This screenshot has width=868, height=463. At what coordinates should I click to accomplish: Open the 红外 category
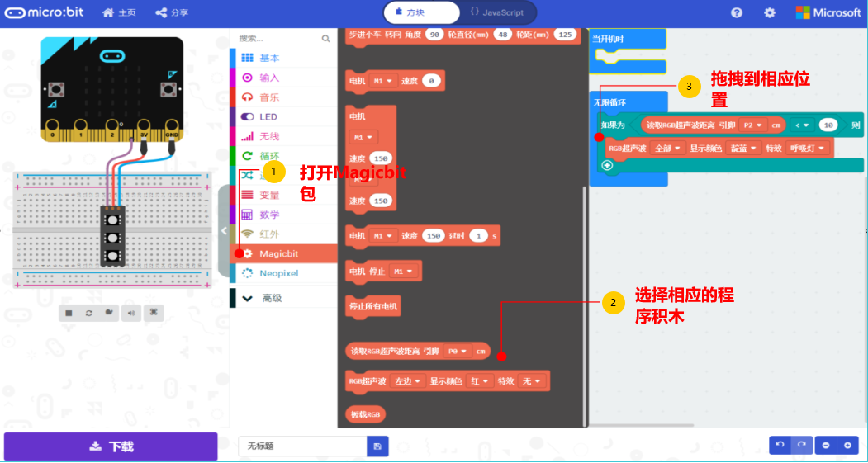click(283, 234)
